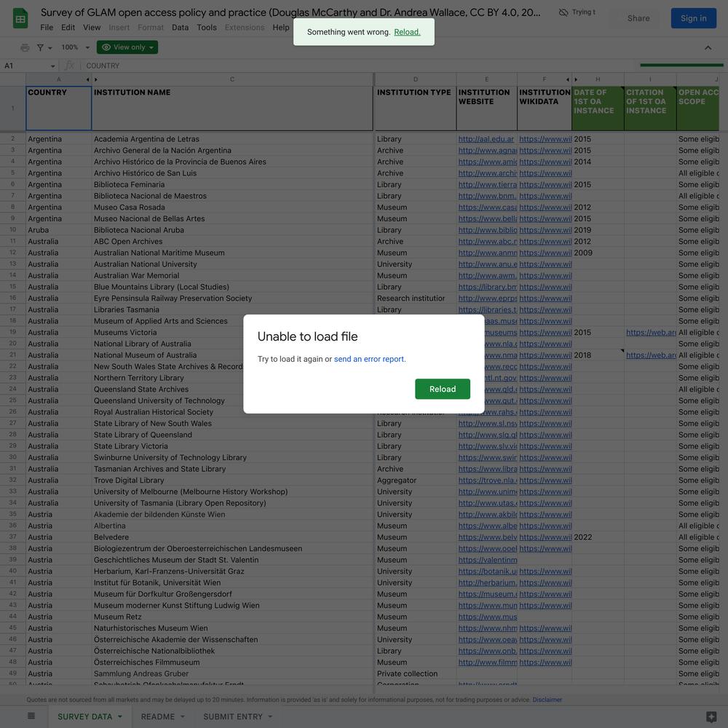Viewport: 728px width, 728px height.
Task: Click the filter views funnel icon
Action: click(x=40, y=47)
